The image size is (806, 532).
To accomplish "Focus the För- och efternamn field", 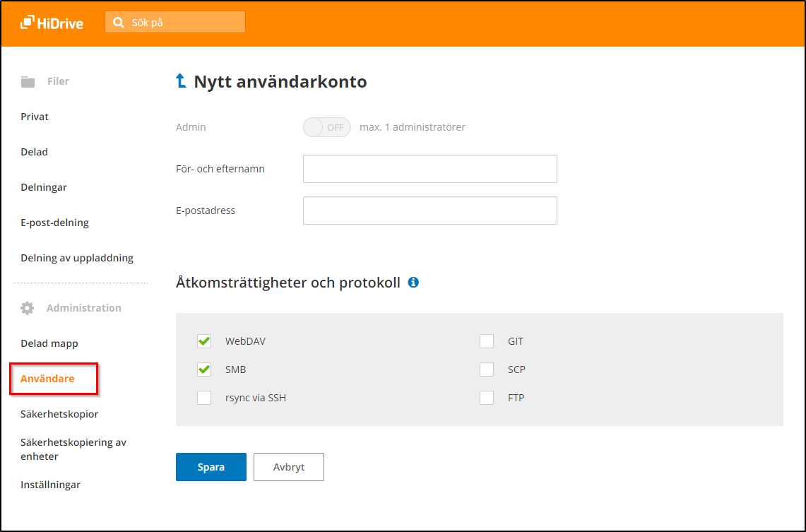I will coord(429,169).
